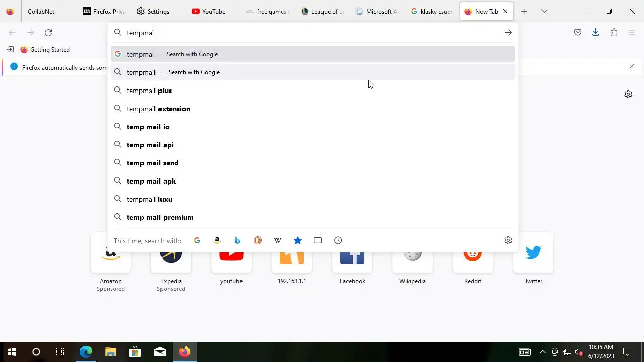644x362 pixels.
Task: Search history using the clock icon
Action: [338, 240]
